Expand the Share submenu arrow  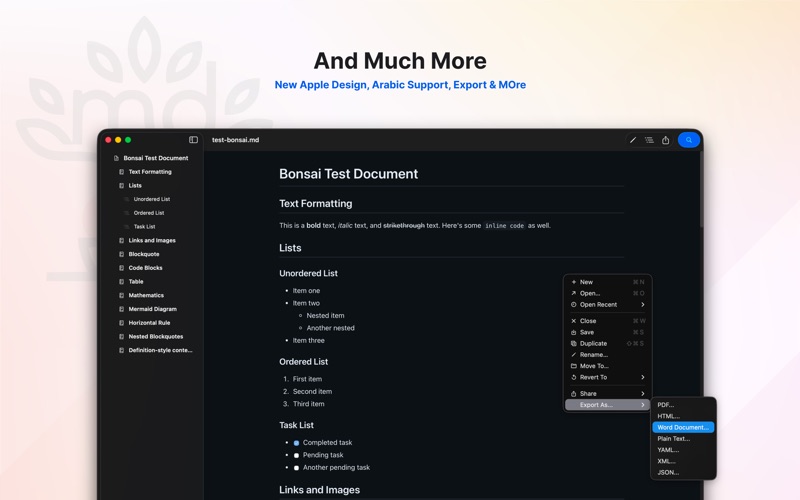tap(643, 393)
